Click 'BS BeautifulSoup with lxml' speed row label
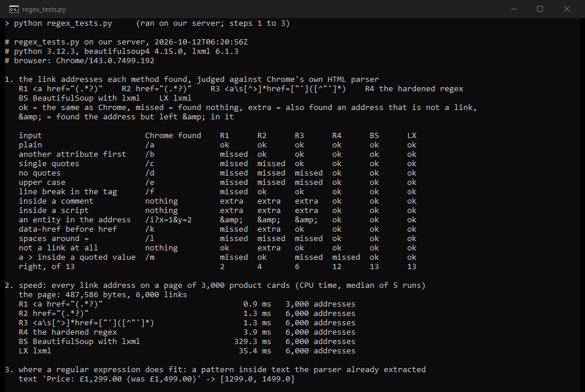This screenshot has width=585, height=392. 80,341
